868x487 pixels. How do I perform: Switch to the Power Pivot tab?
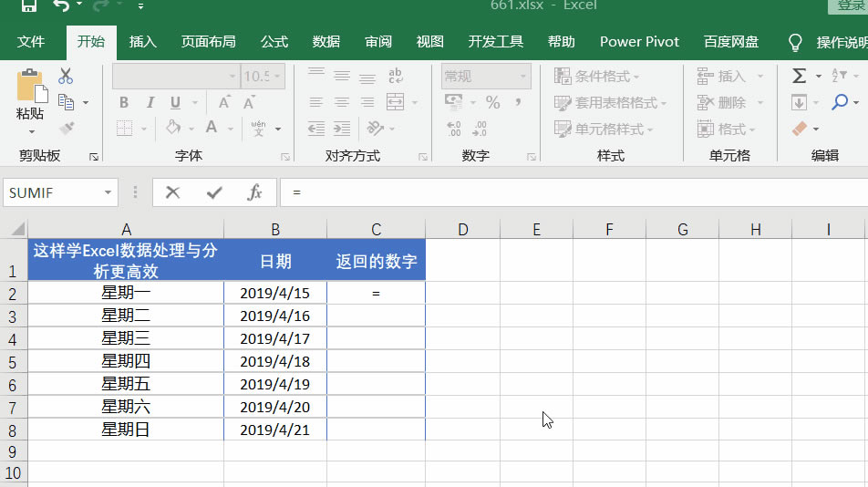tap(639, 42)
